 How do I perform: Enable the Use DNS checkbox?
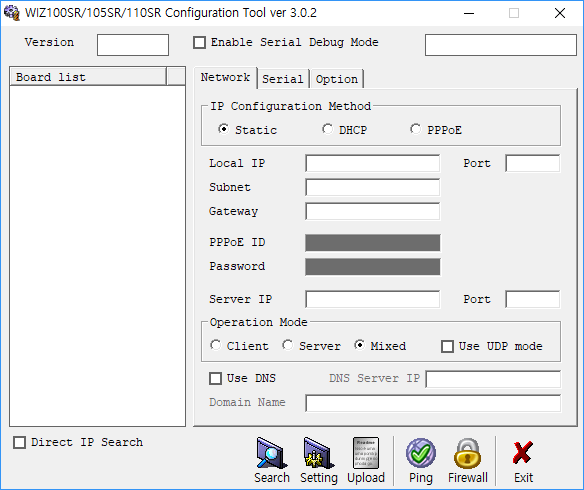(215, 378)
